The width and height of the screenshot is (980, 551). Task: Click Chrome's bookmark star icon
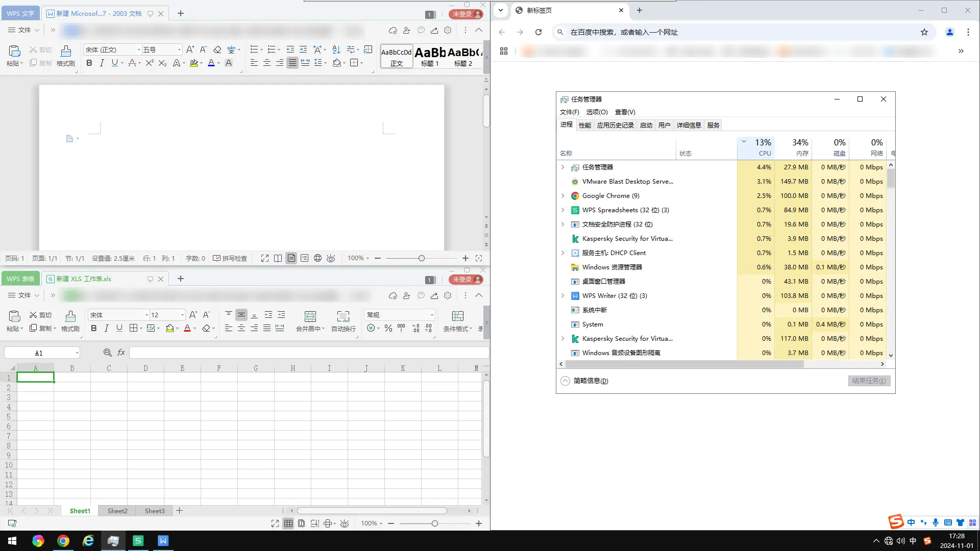tap(924, 32)
